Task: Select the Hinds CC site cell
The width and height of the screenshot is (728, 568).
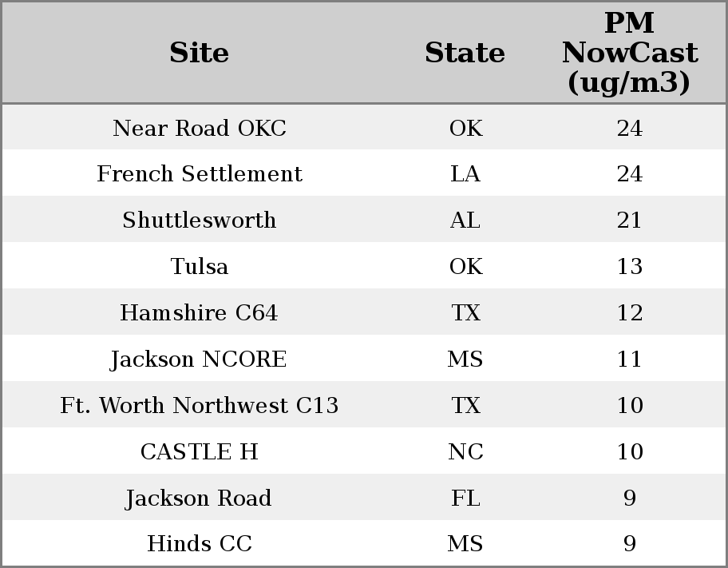Action: (x=200, y=543)
